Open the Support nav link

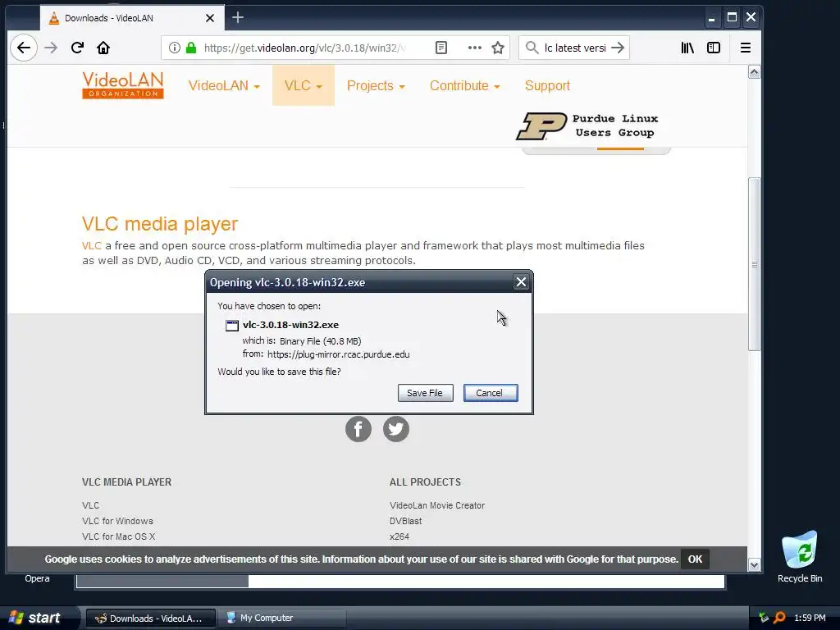(x=547, y=85)
